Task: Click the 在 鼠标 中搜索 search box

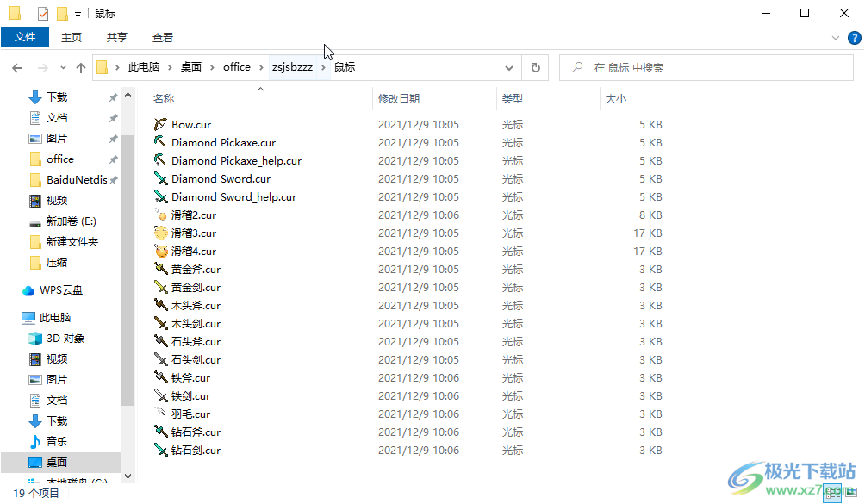Action: 706,68
